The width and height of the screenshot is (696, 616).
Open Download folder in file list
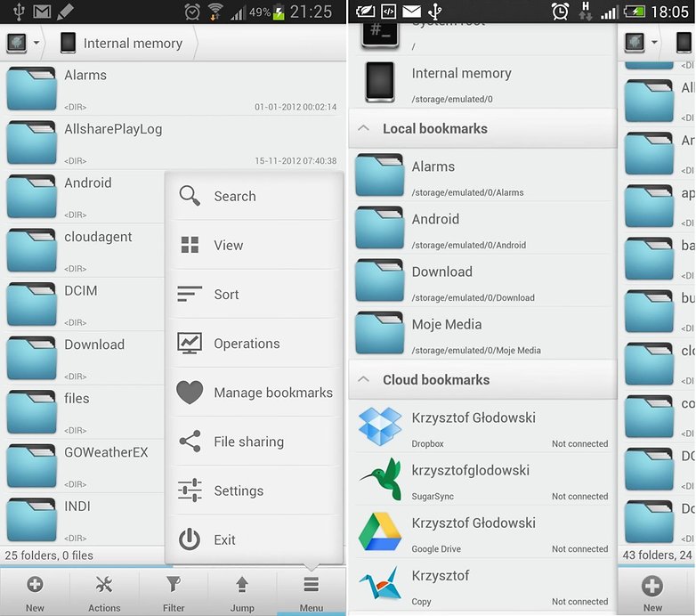click(84, 358)
